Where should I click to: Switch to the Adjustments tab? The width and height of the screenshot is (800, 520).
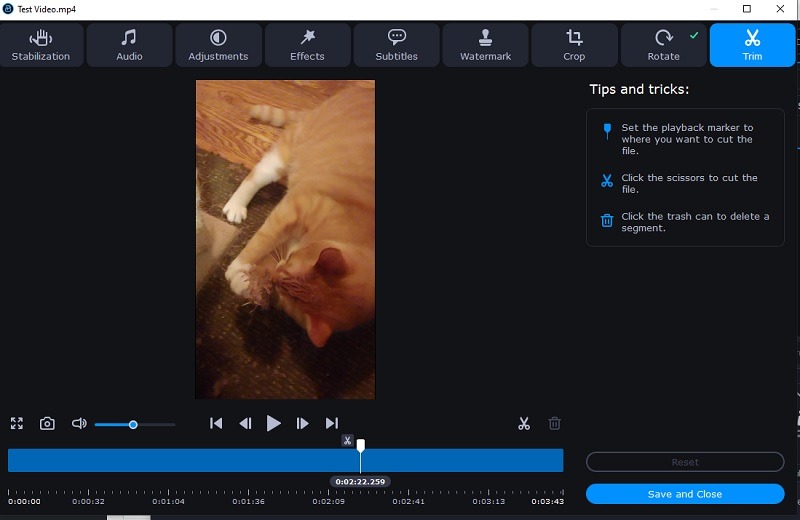tap(218, 45)
